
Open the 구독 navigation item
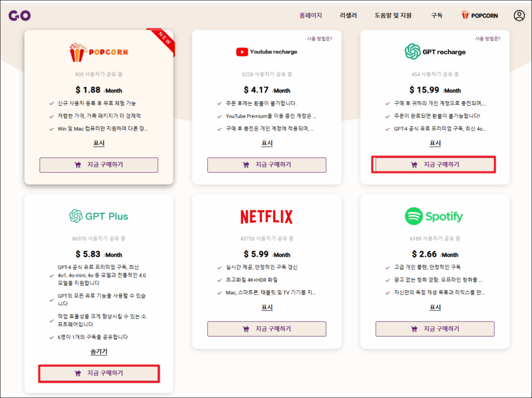click(436, 15)
